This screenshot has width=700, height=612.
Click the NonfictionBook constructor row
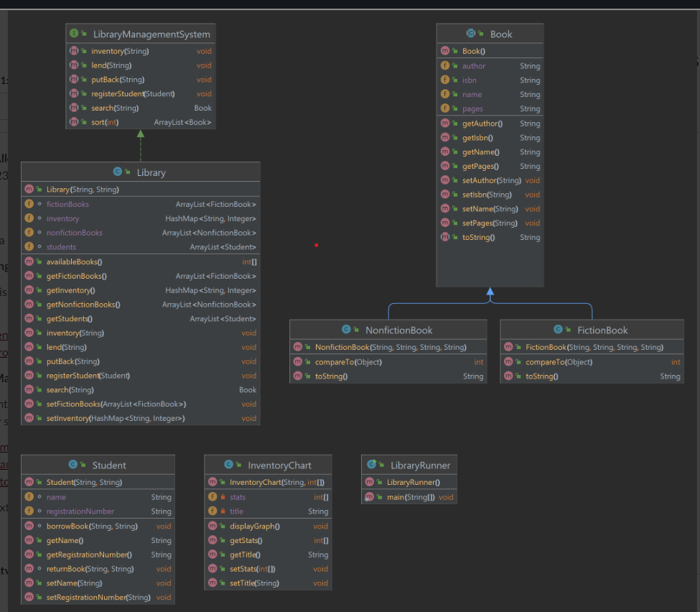pyautogui.click(x=388, y=347)
